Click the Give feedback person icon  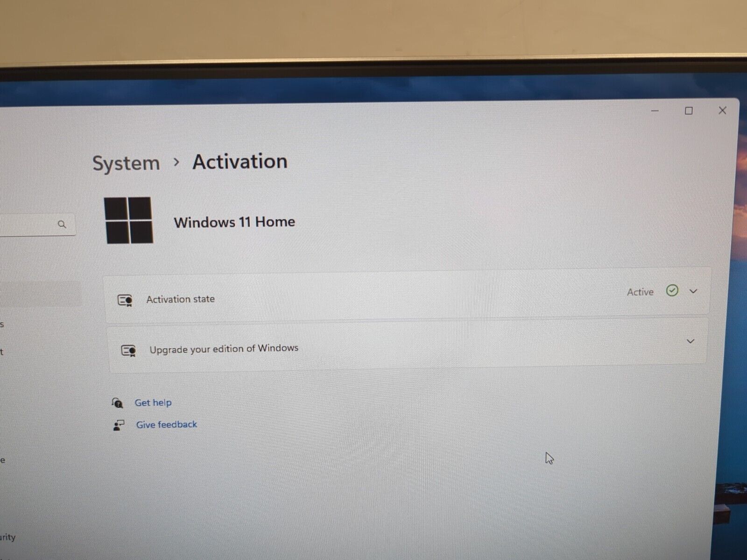click(x=119, y=425)
